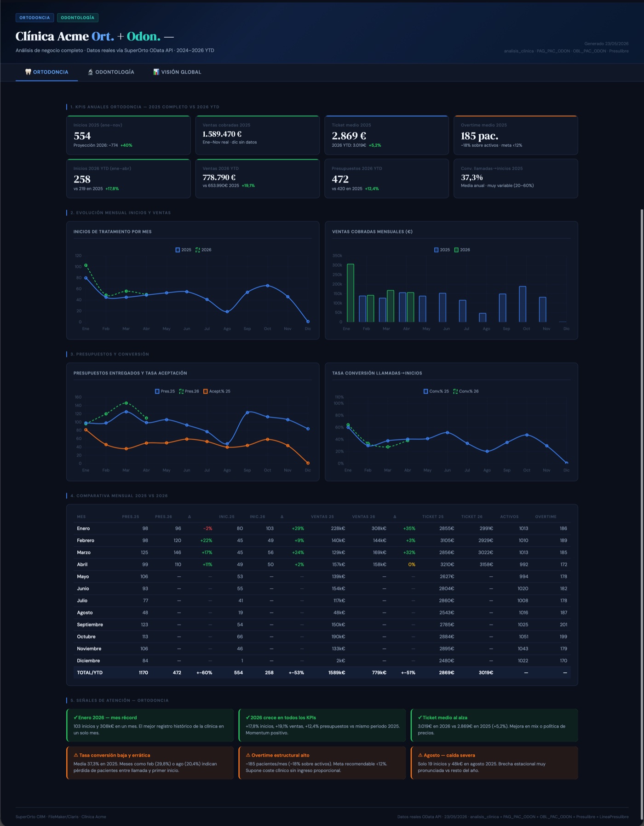The image size is (644, 826).
Task: Click the Abril row label in comparison table
Action: coord(82,564)
